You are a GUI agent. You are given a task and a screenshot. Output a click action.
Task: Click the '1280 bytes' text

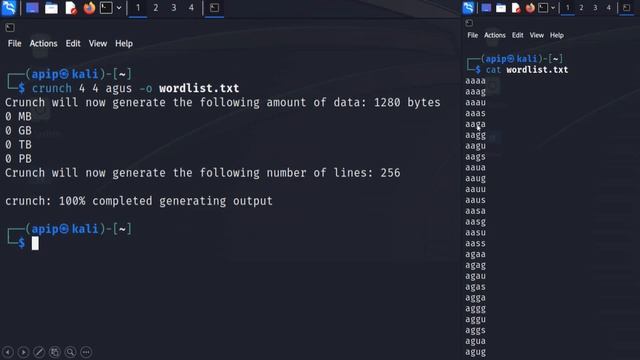pyautogui.click(x=407, y=102)
